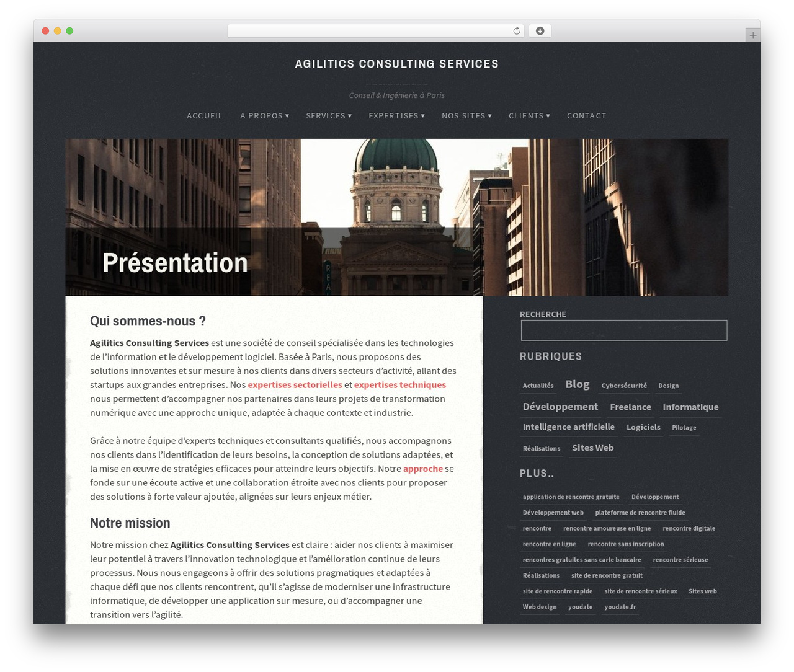
Task: Select the Intelligence artificielle category tag
Action: pyautogui.click(x=569, y=427)
